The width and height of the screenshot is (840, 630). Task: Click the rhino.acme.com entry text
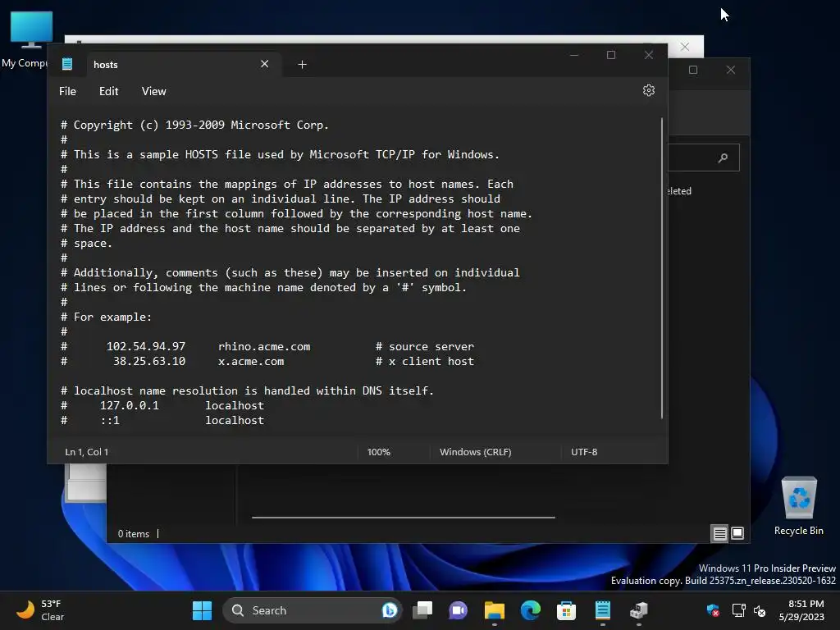pos(264,347)
